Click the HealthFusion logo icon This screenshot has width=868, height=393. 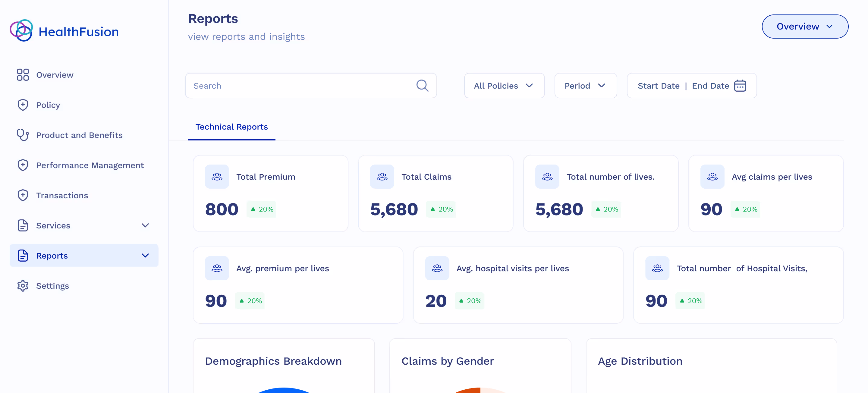tap(21, 30)
